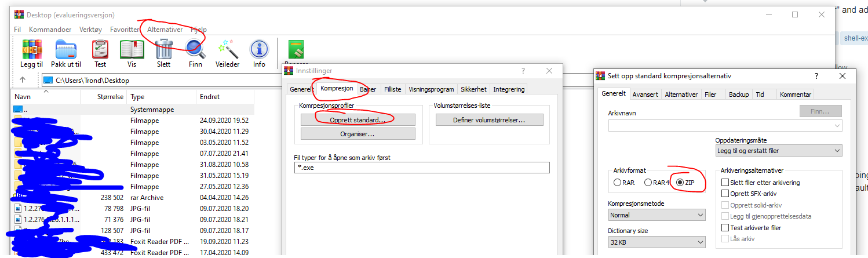Choose the RAR4 format radio button
The image size is (868, 258).
click(648, 183)
